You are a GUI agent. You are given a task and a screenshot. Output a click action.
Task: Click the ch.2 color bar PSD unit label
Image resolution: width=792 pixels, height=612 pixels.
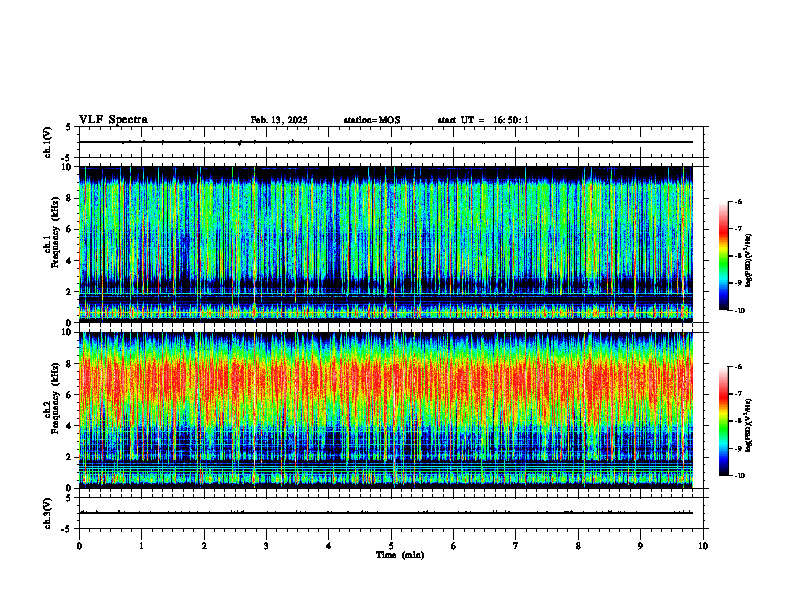(x=749, y=425)
